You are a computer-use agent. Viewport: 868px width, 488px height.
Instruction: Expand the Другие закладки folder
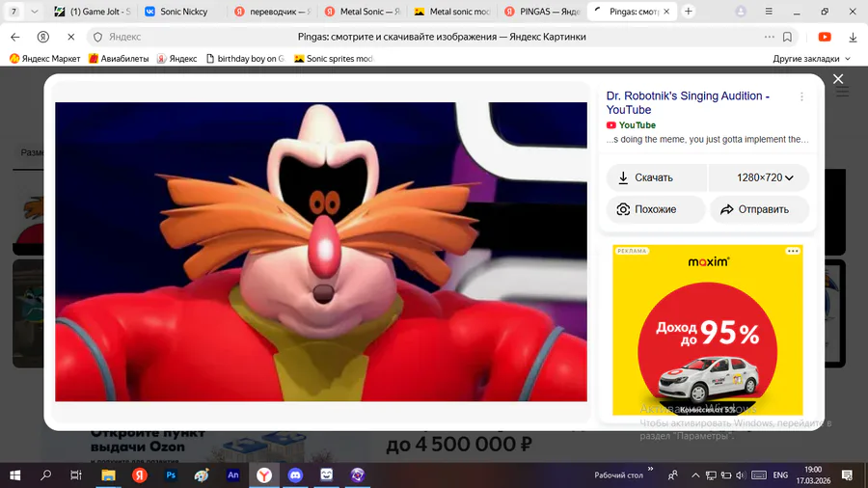(x=811, y=59)
